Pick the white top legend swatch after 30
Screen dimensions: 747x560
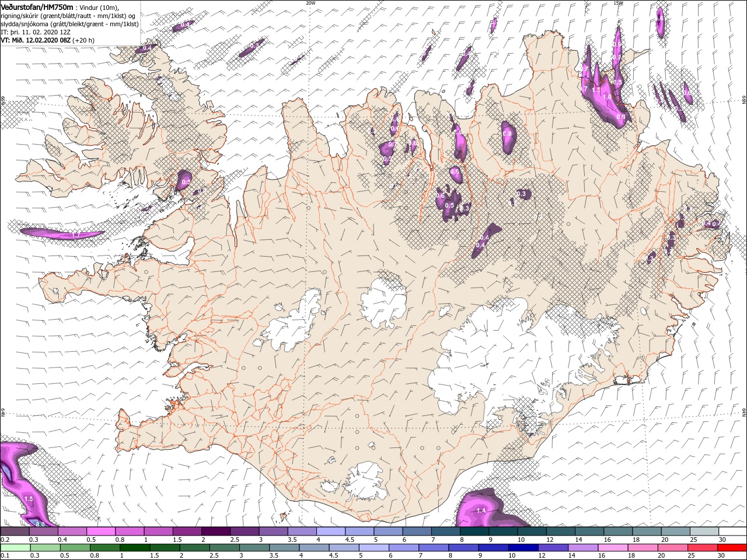tap(732, 531)
